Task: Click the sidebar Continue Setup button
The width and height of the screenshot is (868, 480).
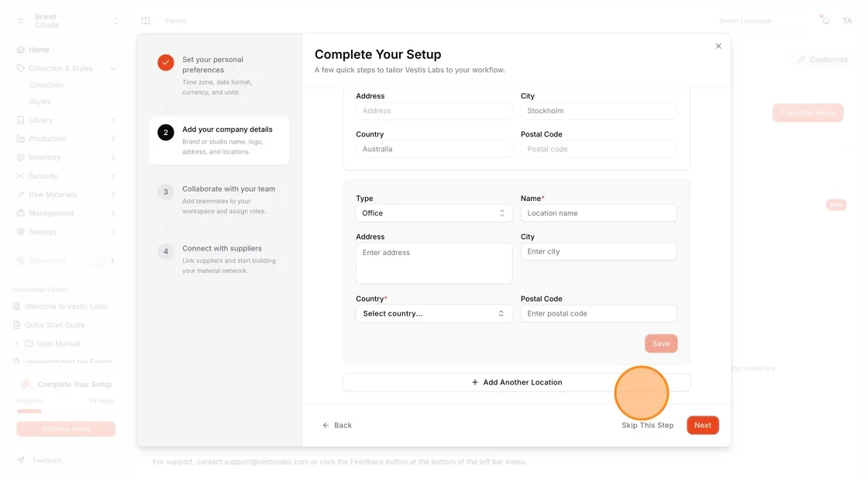Action: pyautogui.click(x=66, y=429)
